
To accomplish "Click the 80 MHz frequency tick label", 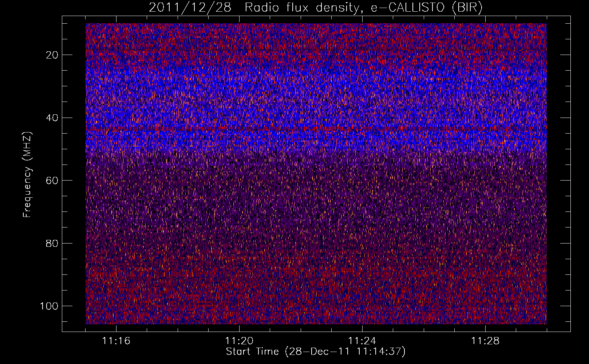I will coord(52,244).
